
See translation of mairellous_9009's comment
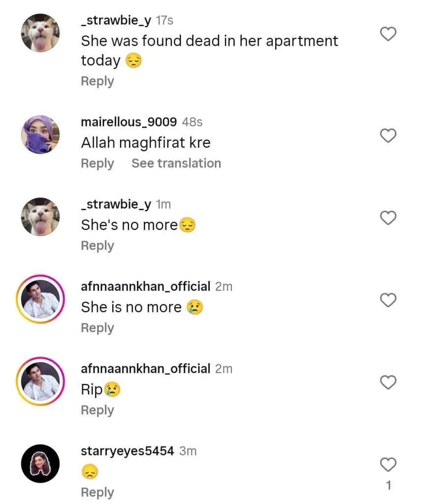[176, 163]
